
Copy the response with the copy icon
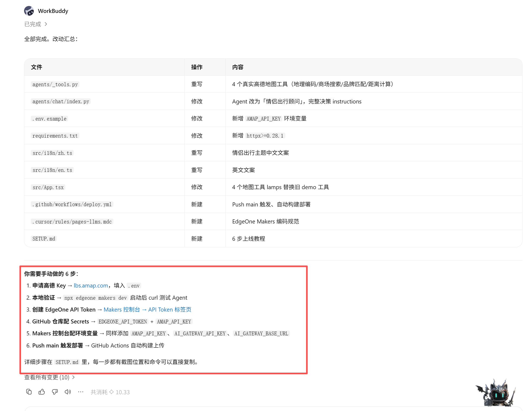click(x=29, y=392)
